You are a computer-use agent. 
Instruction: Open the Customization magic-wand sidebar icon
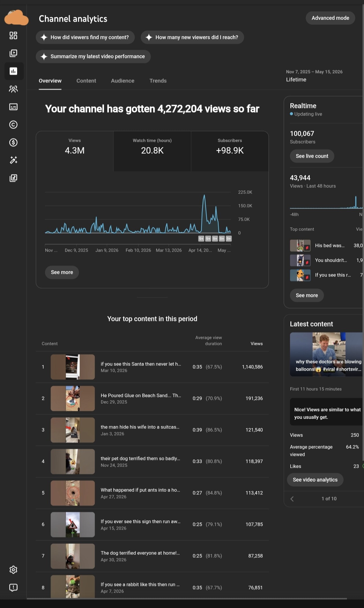[13, 160]
